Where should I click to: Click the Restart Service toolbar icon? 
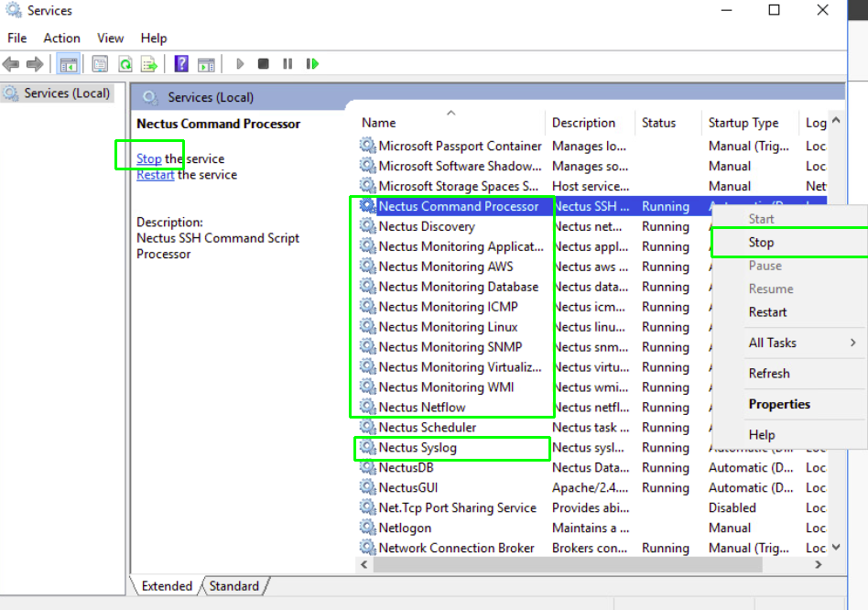click(x=312, y=64)
